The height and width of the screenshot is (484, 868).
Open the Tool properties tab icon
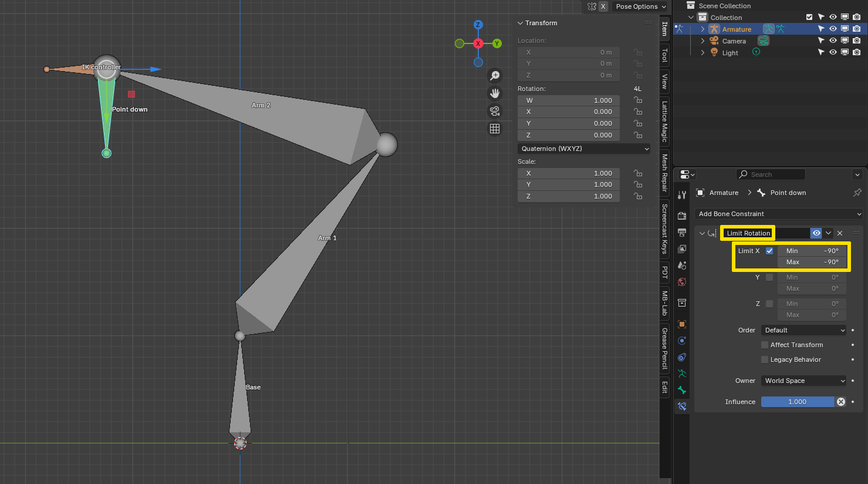682,194
